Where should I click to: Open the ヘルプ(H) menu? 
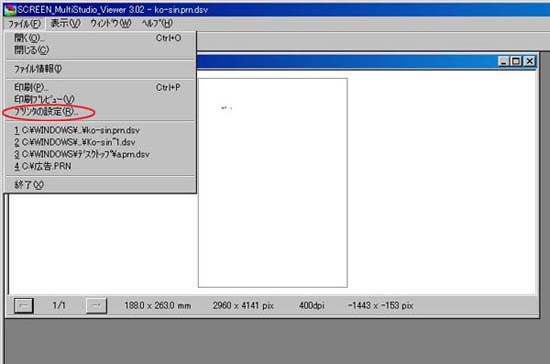pos(157,23)
